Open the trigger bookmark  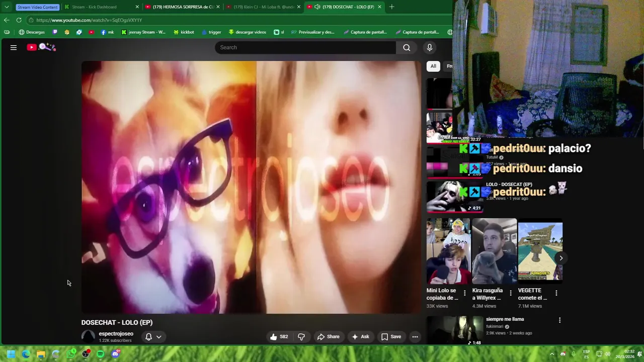tap(211, 32)
